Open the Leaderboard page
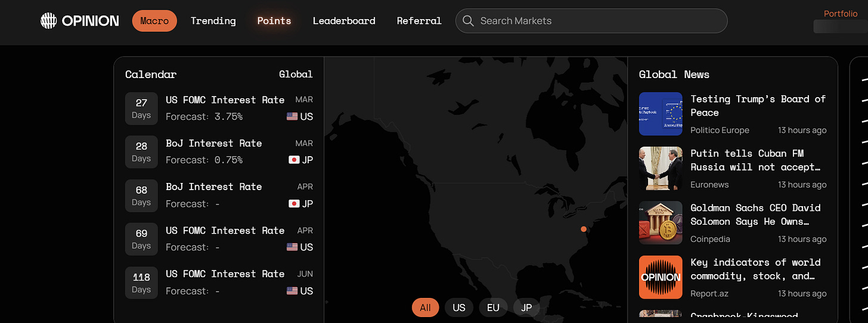 (344, 21)
